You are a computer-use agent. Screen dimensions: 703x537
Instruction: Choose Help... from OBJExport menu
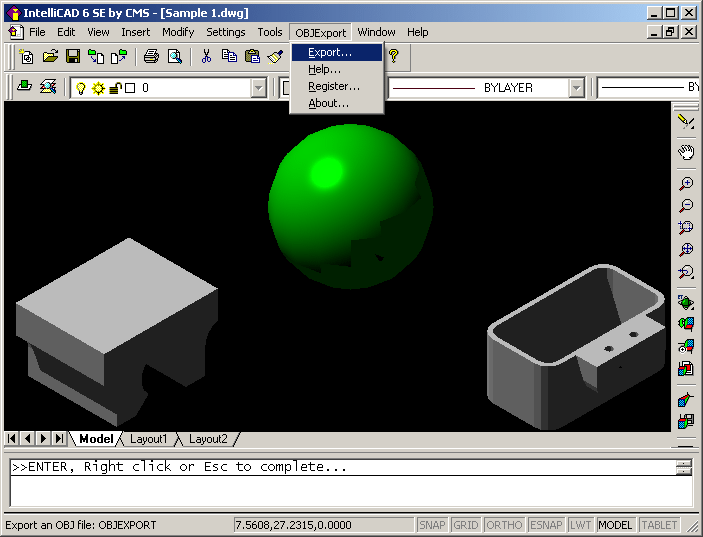coord(337,69)
